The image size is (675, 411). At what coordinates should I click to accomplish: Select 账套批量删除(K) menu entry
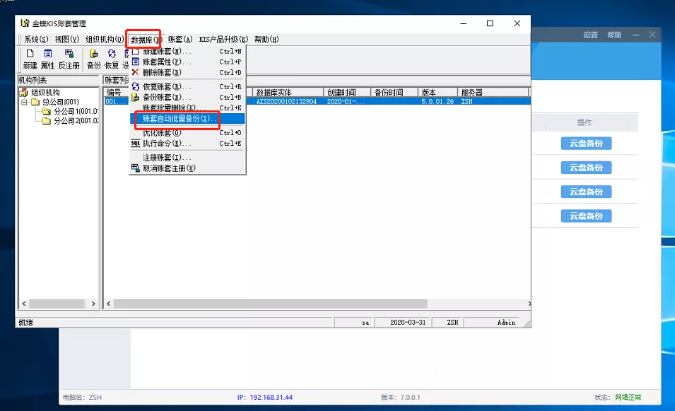(186, 108)
